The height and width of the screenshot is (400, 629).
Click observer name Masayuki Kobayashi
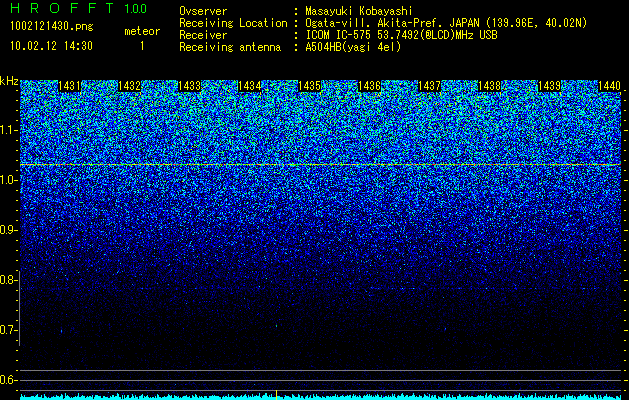tap(358, 11)
